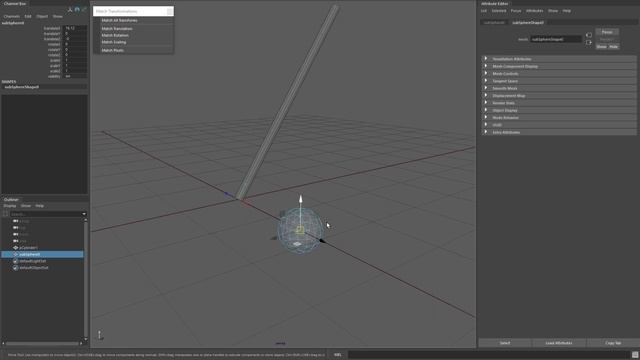The height and width of the screenshot is (360, 640).
Task: Open the List menu in Attribute Editor
Action: point(484,11)
